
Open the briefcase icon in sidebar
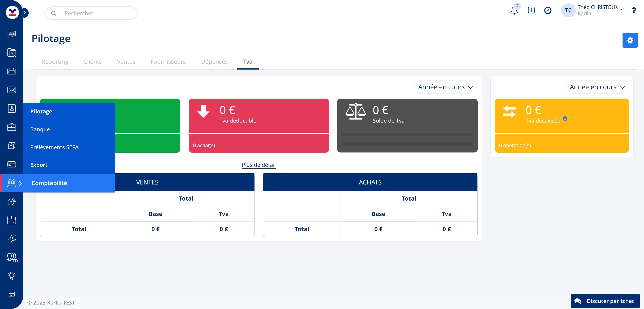[x=11, y=127]
